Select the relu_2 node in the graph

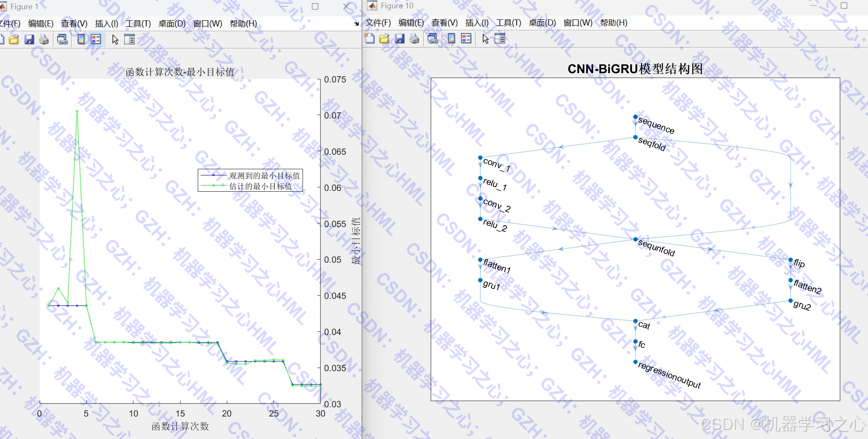pos(480,219)
